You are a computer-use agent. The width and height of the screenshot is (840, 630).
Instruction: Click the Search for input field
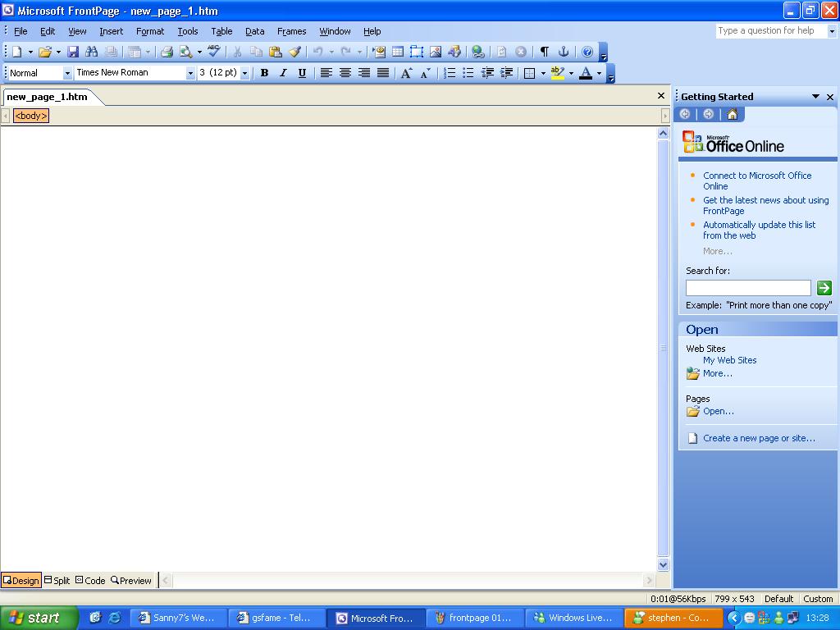click(747, 287)
